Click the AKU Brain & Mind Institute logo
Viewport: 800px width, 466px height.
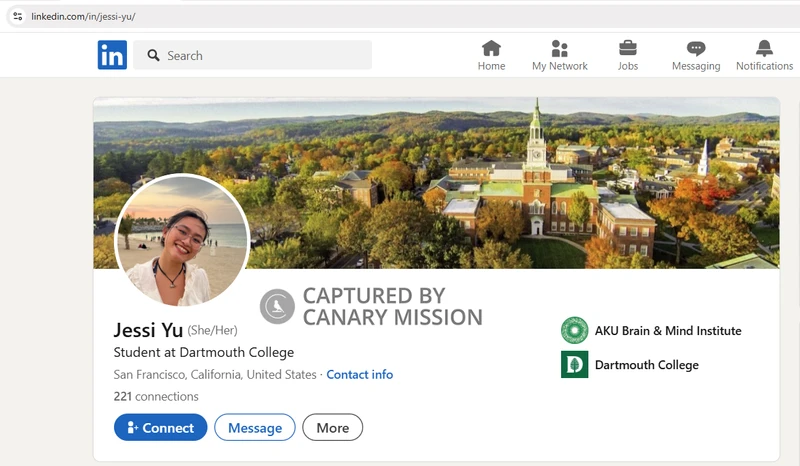(574, 330)
